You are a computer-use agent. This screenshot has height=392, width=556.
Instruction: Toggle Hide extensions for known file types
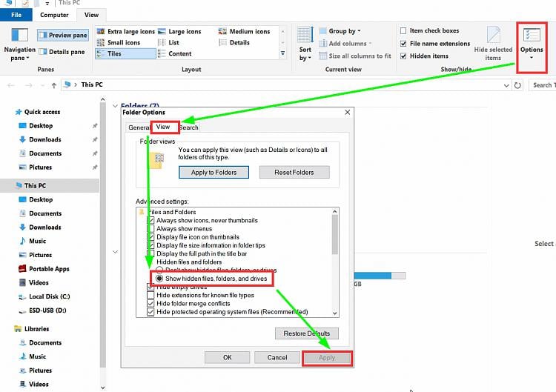click(150, 295)
